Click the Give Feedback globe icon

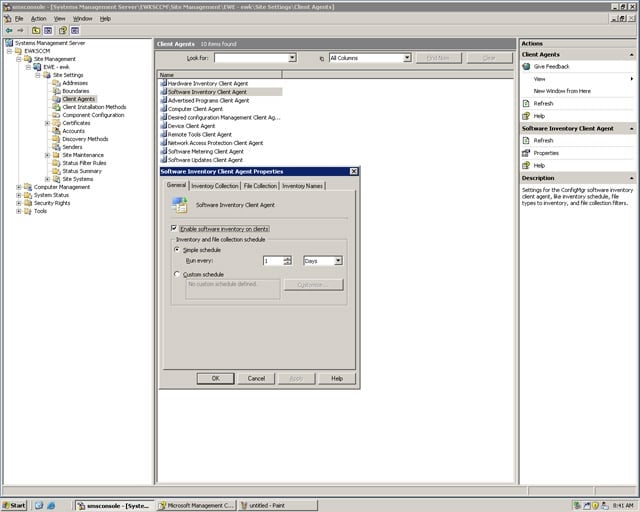[526, 67]
